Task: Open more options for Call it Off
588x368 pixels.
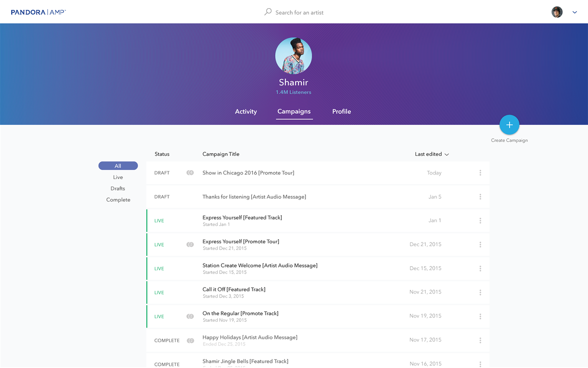Action: click(x=480, y=292)
